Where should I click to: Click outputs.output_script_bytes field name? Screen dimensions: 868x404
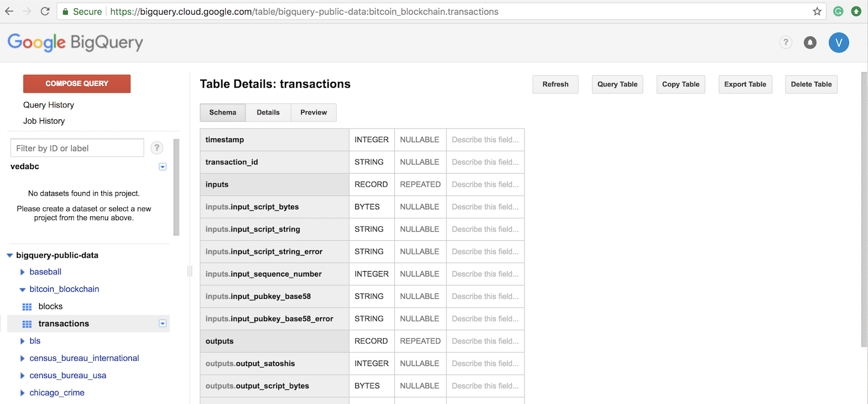click(257, 386)
